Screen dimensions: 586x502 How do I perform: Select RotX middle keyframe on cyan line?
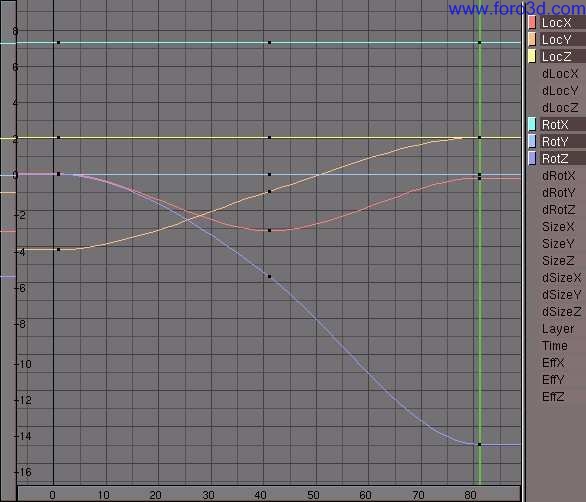coord(269,43)
